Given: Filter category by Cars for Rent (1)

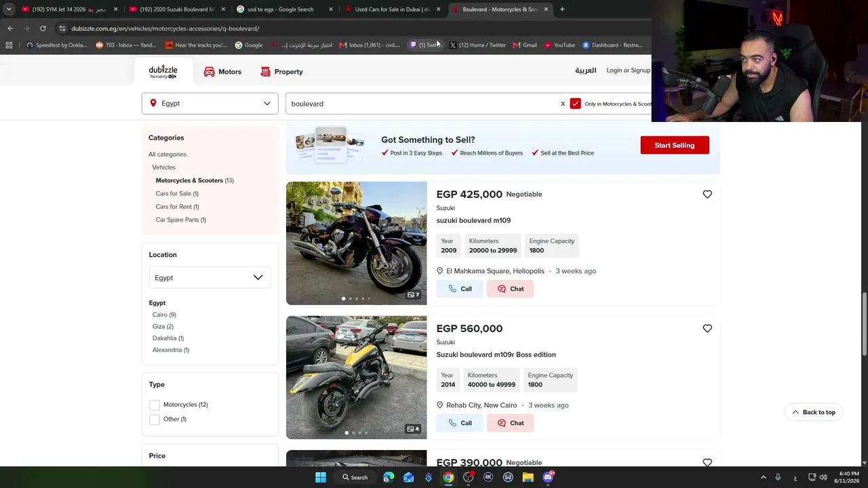Looking at the screenshot, I should coord(177,207).
